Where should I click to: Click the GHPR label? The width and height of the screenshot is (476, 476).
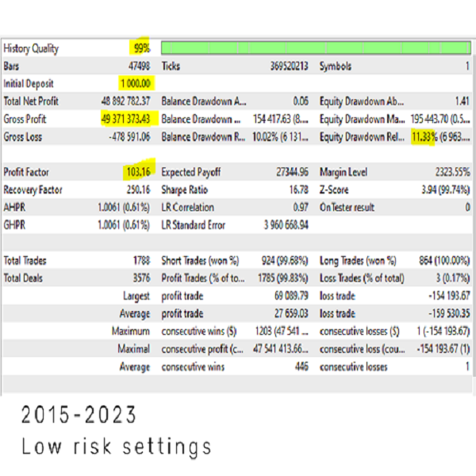click(14, 225)
